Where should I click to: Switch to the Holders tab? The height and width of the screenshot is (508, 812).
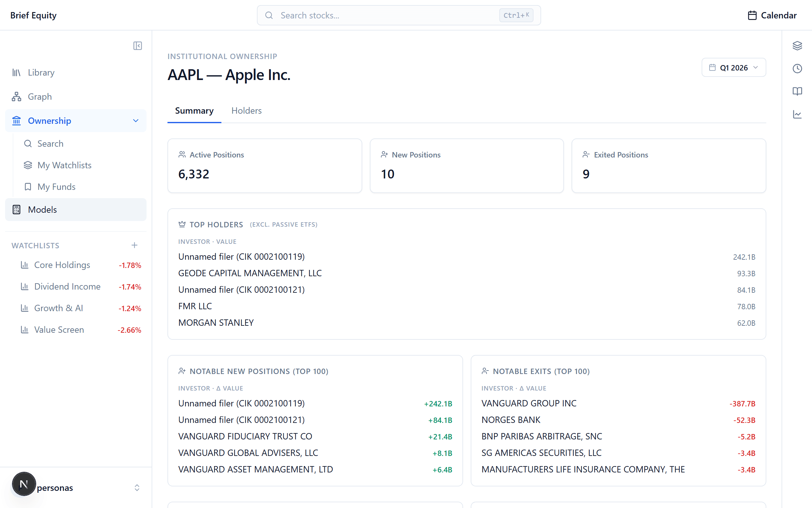[247, 111]
